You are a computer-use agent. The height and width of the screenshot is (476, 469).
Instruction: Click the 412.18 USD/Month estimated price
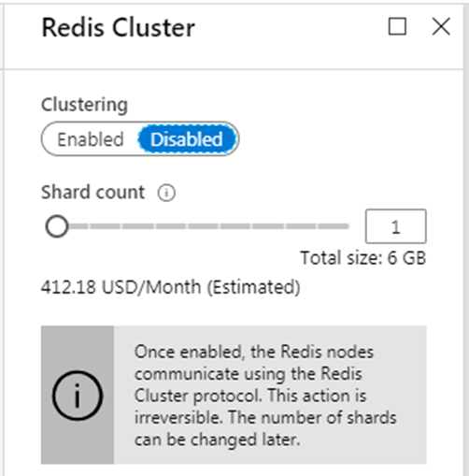171,287
